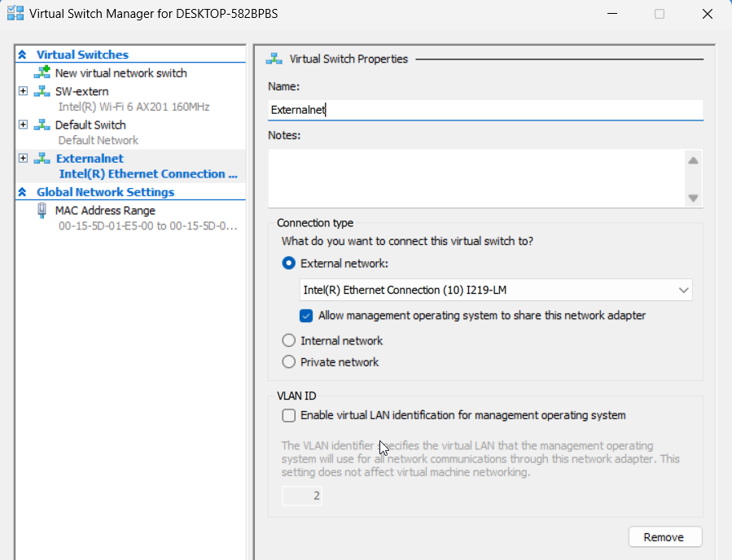Viewport: 732px width, 560px height.
Task: Click the SW-extern switch icon
Action: 42,91
